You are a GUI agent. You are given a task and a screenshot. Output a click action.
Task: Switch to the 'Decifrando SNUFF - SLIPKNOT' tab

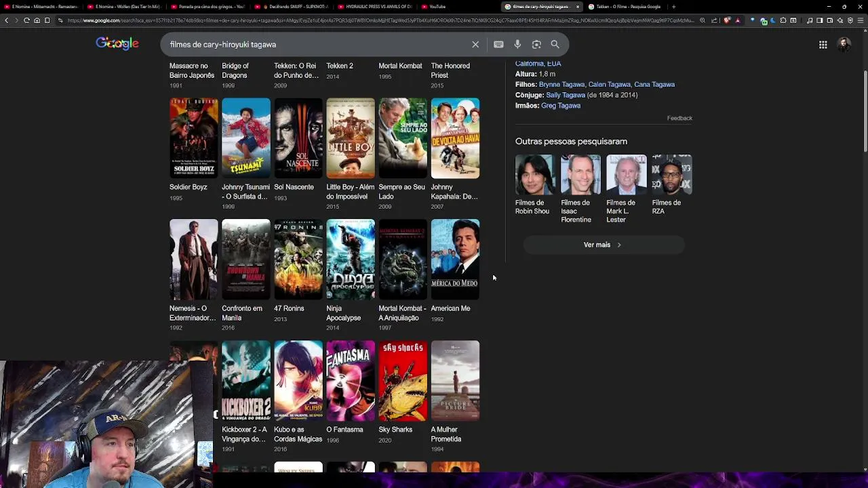[292, 7]
